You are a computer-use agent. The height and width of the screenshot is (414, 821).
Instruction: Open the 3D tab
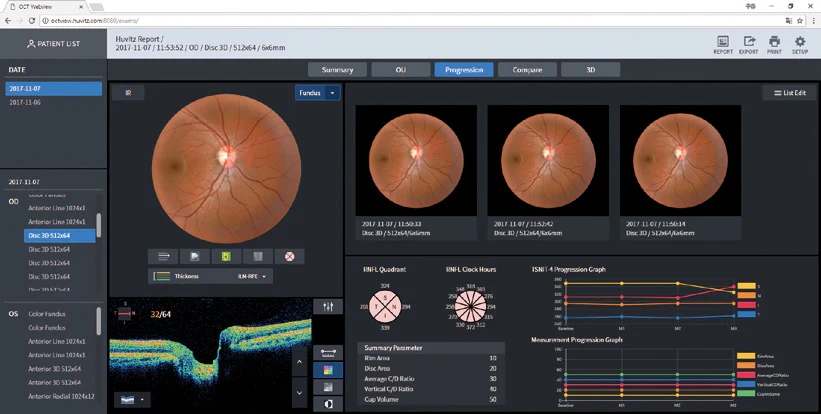pos(591,70)
